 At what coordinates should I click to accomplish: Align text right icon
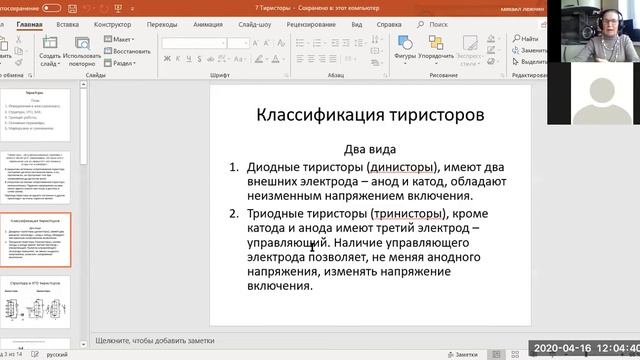pyautogui.click(x=322, y=59)
